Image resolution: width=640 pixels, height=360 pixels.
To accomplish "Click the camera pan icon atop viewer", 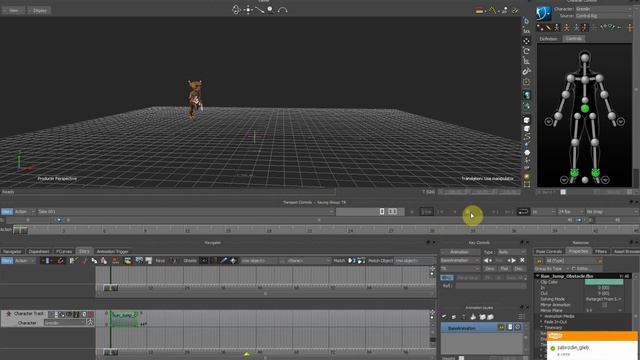I will 248,9.
